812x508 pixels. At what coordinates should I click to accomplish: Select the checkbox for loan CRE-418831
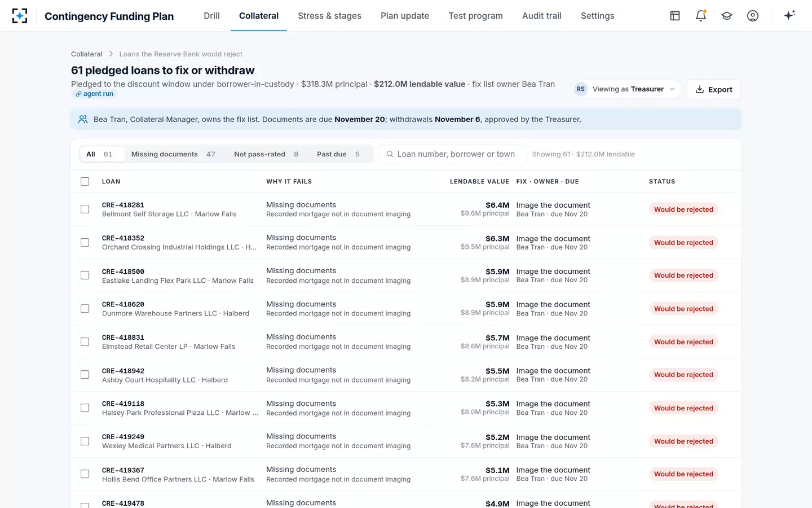click(x=85, y=341)
